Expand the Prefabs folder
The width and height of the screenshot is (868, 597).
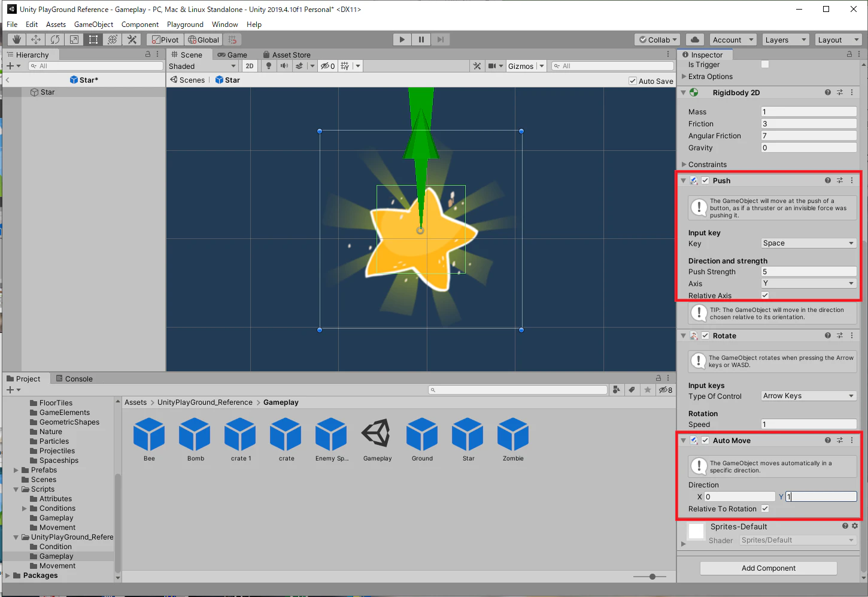click(x=16, y=470)
